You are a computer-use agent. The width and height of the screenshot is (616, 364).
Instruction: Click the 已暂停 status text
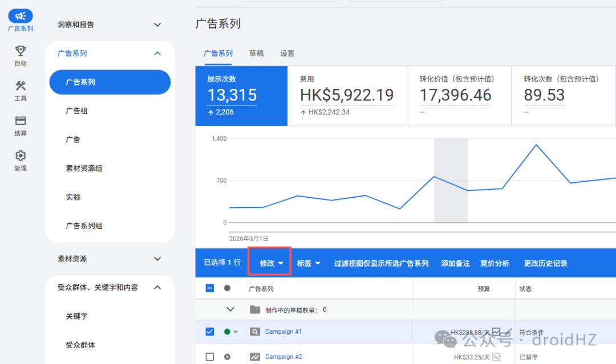(528, 357)
